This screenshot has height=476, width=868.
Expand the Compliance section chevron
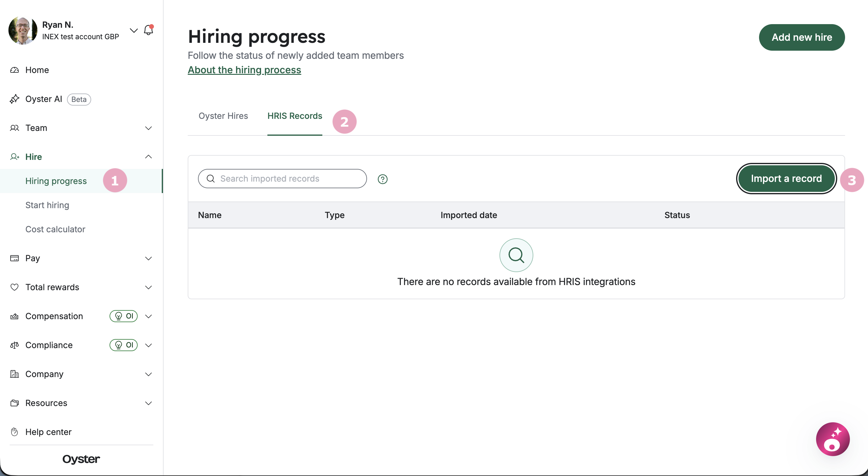pos(148,345)
